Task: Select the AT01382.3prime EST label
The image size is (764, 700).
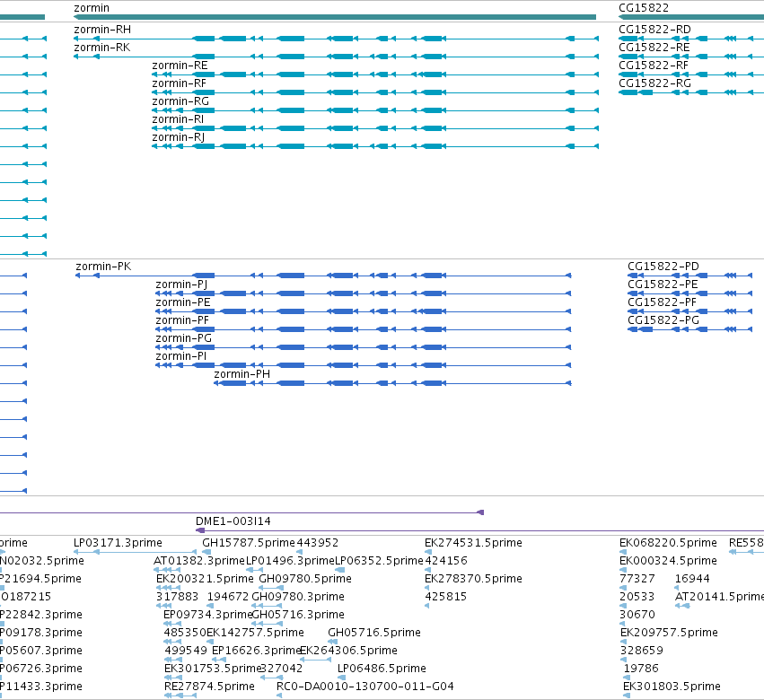Action: (x=198, y=561)
